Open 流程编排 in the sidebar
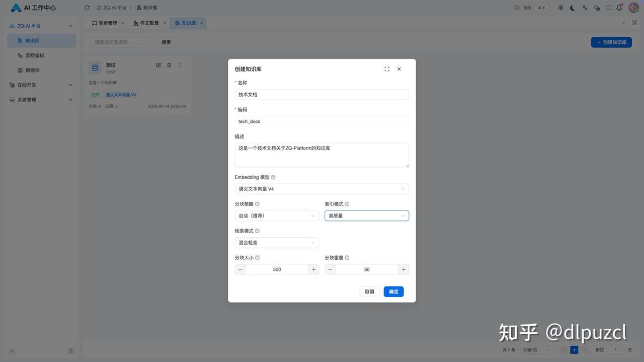Image resolution: width=644 pixels, height=362 pixels. click(x=35, y=55)
